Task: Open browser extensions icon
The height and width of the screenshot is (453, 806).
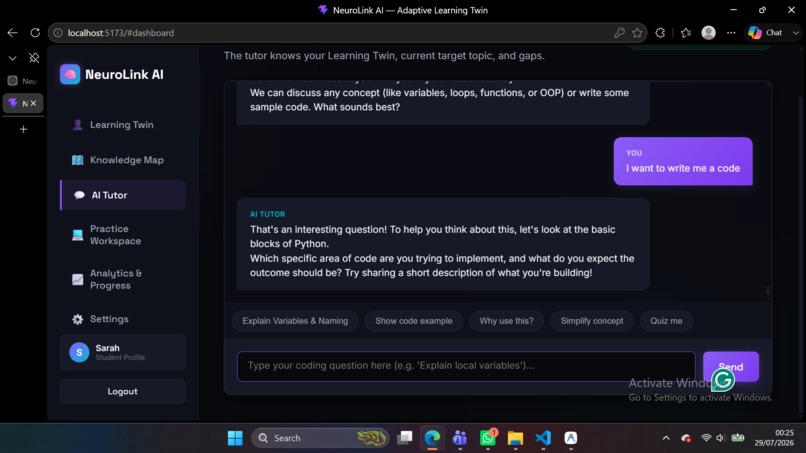Action: coord(660,33)
